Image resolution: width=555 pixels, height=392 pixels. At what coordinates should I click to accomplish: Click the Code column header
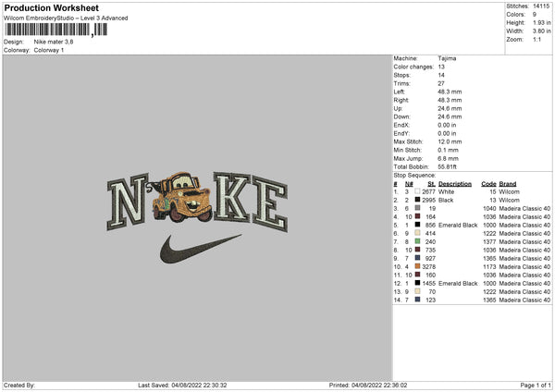[x=488, y=184]
